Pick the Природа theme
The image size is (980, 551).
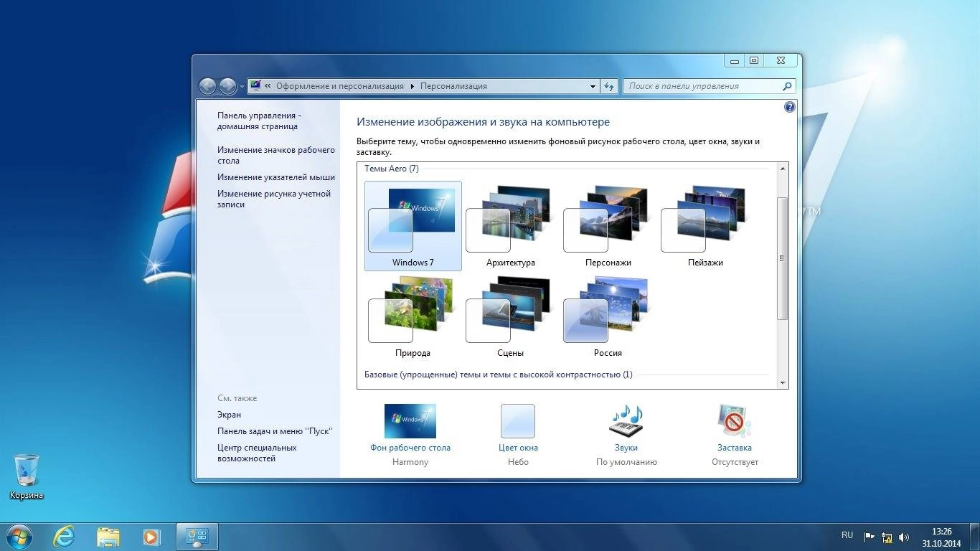point(413,316)
